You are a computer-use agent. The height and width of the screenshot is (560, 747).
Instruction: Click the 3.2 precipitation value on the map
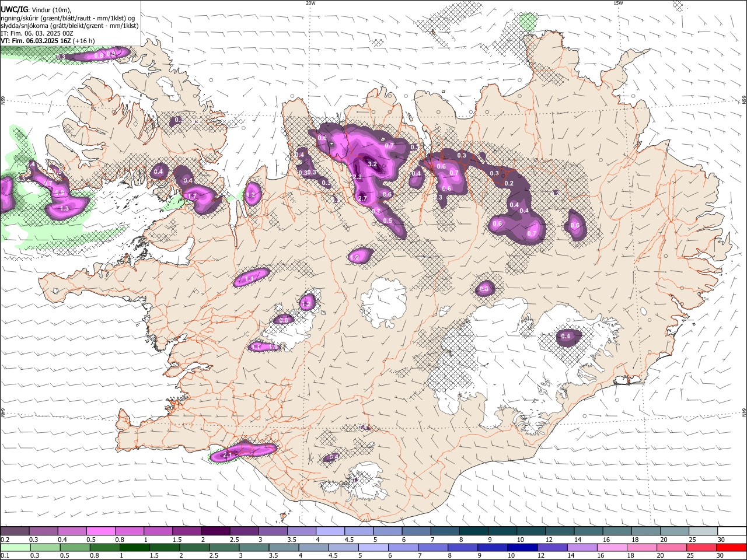click(x=372, y=164)
